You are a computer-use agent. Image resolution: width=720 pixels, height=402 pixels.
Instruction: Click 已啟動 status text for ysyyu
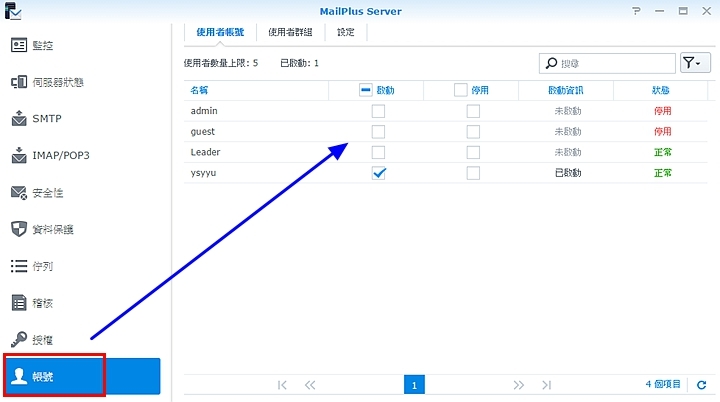pyautogui.click(x=568, y=173)
